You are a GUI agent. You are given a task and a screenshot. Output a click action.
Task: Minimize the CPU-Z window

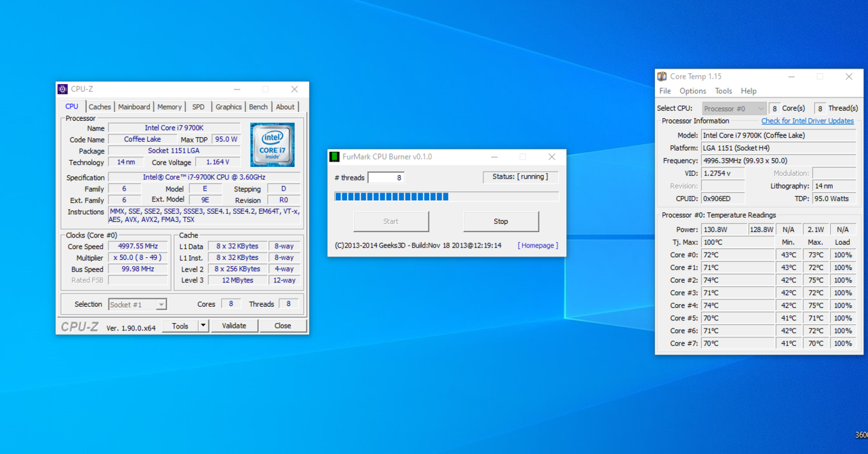tap(237, 89)
